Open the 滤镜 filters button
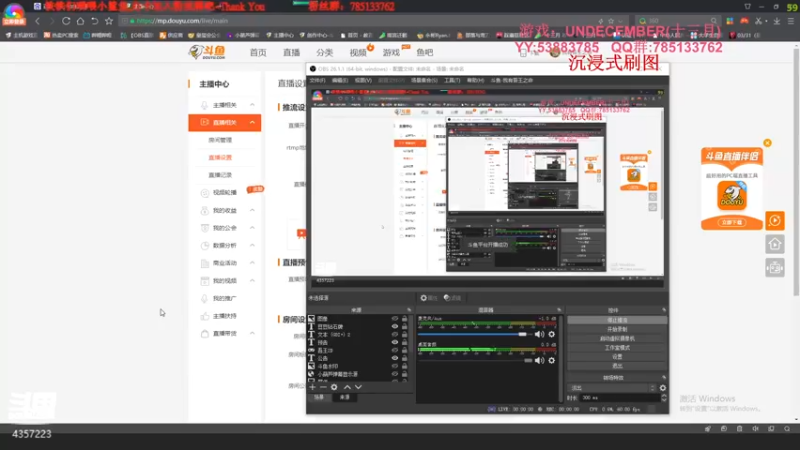The width and height of the screenshot is (800, 450). click(453, 298)
